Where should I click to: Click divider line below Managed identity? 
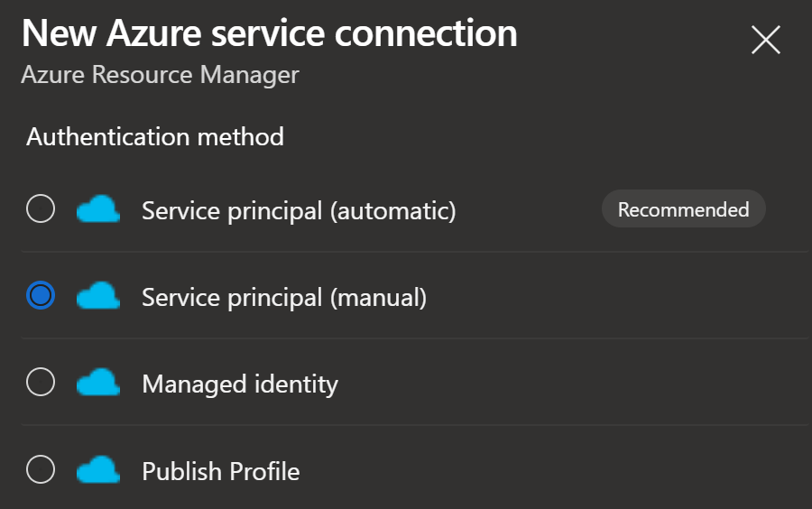click(415, 425)
